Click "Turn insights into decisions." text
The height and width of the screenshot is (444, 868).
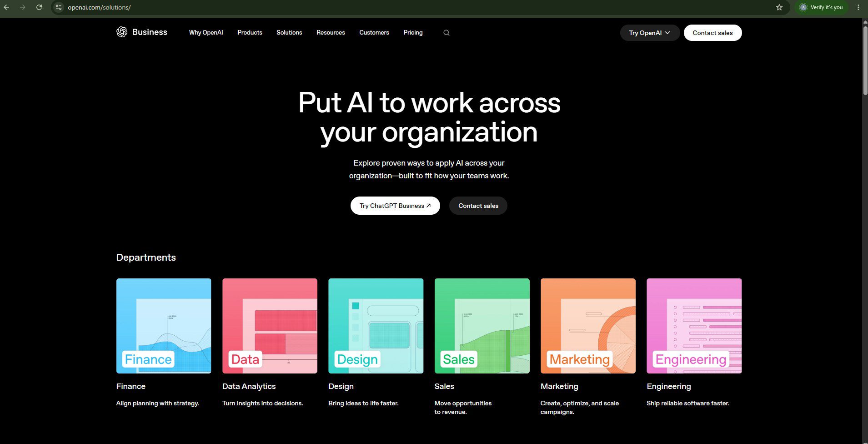coord(263,403)
